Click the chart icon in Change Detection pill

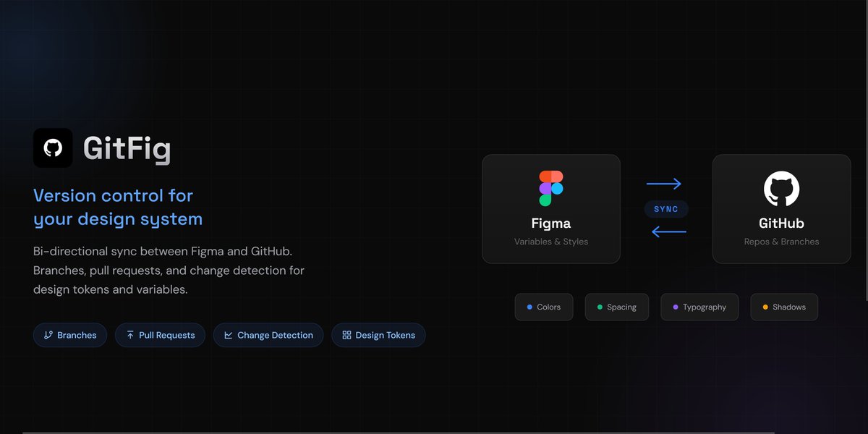(x=229, y=335)
